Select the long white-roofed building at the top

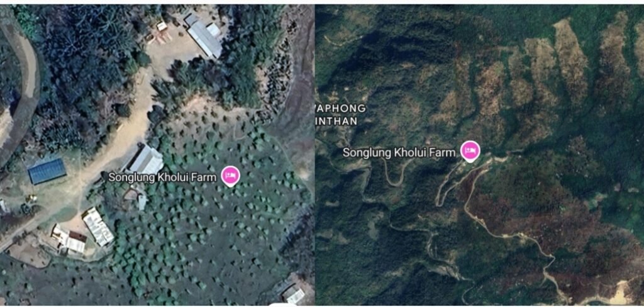coord(204,36)
